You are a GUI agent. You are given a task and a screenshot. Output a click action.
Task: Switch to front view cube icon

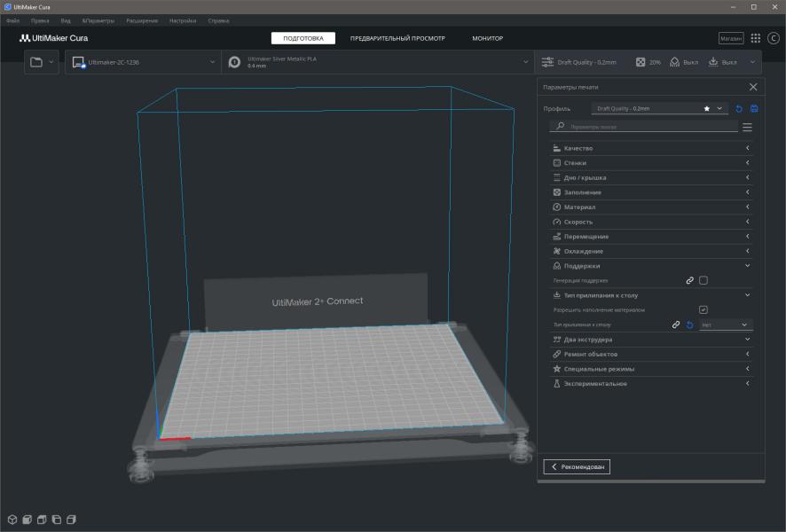point(28,519)
